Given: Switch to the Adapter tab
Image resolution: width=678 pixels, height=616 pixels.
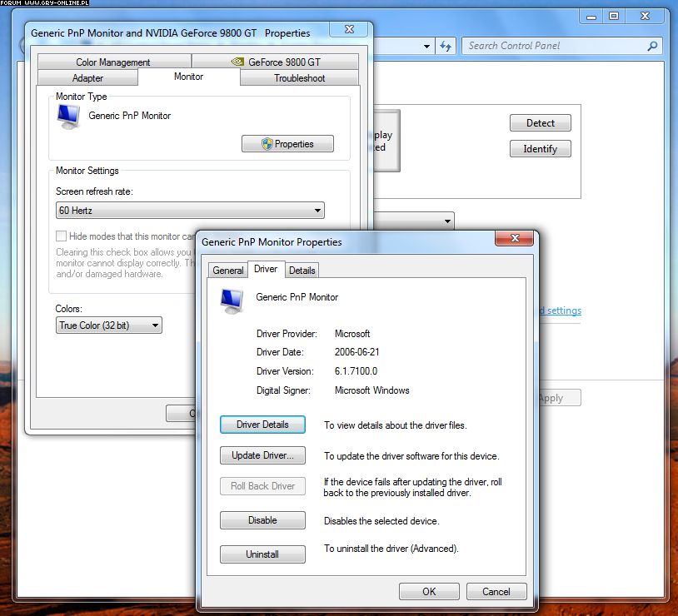Looking at the screenshot, I should coord(87,77).
